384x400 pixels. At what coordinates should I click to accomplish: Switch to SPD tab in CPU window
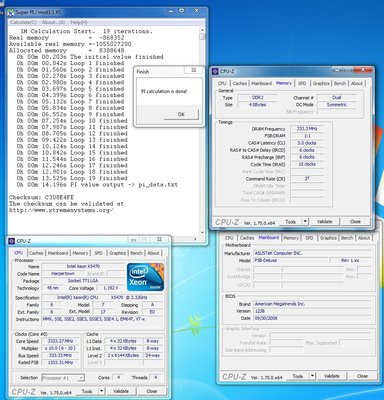tap(98, 253)
